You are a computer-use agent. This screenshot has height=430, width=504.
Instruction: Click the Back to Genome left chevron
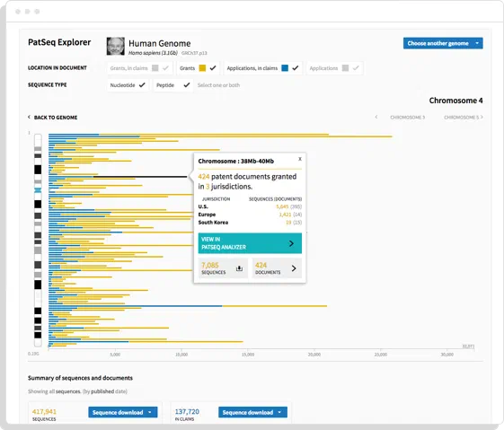[x=29, y=118]
